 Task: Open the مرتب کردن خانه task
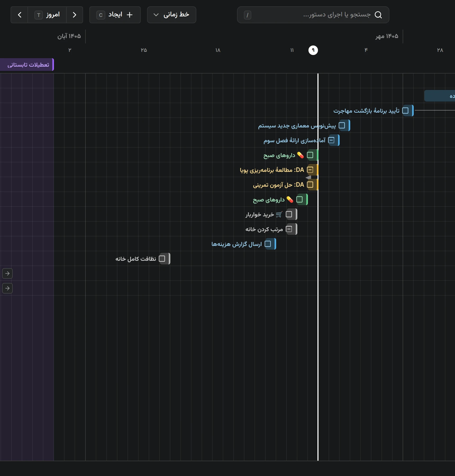pyautogui.click(x=264, y=229)
